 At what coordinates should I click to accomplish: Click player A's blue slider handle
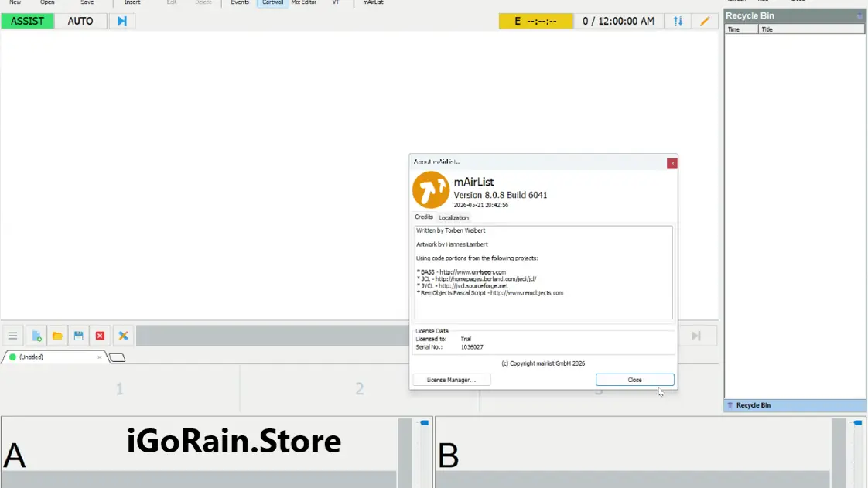(425, 423)
